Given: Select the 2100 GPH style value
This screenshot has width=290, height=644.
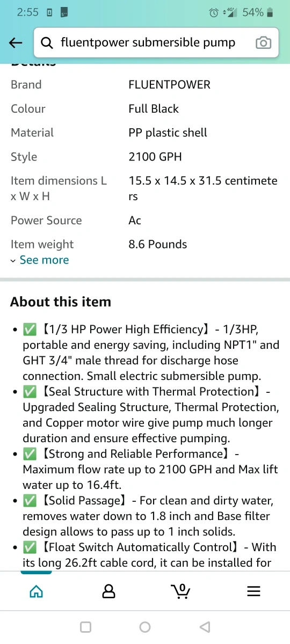Looking at the screenshot, I should tap(155, 157).
